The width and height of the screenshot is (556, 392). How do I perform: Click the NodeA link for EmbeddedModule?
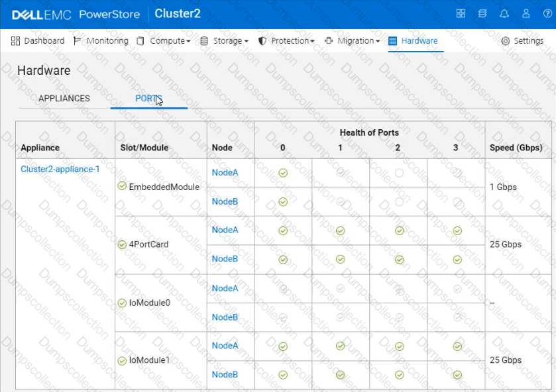pos(225,173)
